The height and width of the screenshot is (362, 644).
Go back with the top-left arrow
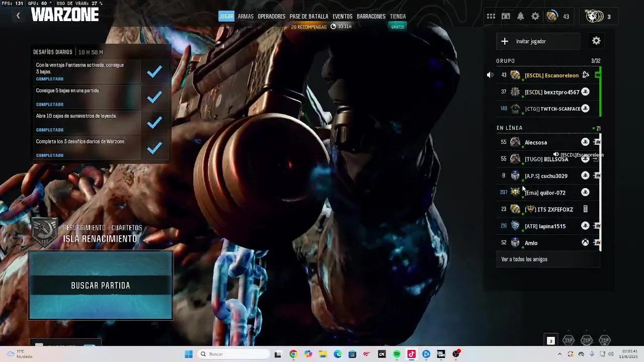[18, 16]
